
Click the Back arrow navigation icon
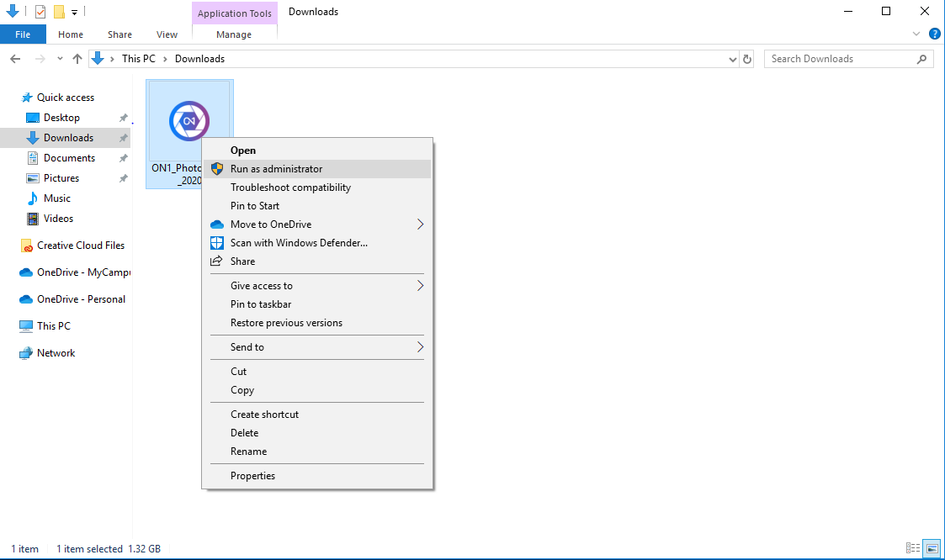pos(15,59)
